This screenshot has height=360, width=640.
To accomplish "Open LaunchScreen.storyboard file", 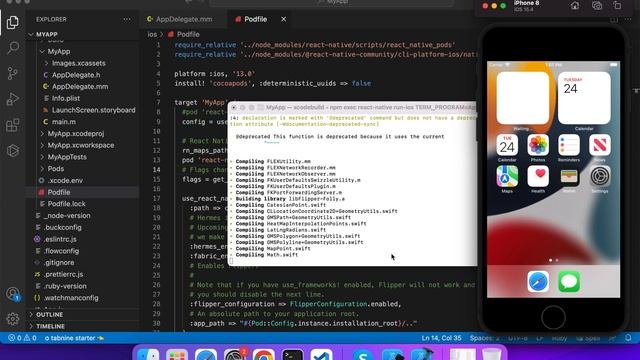I will click(93, 110).
